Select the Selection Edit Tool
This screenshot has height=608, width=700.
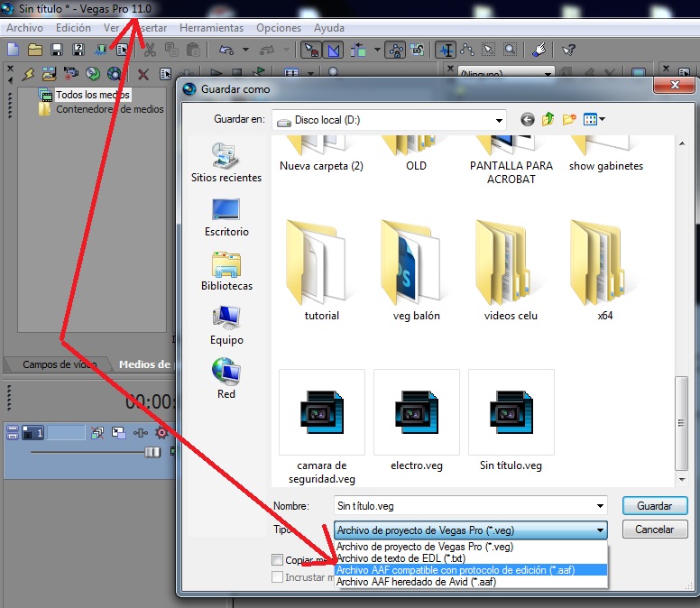pyautogui.click(x=489, y=50)
